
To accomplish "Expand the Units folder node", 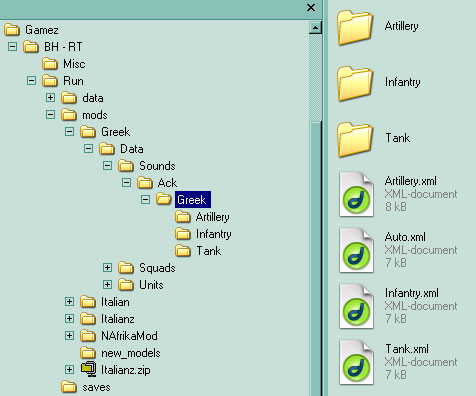I will pyautogui.click(x=107, y=284).
